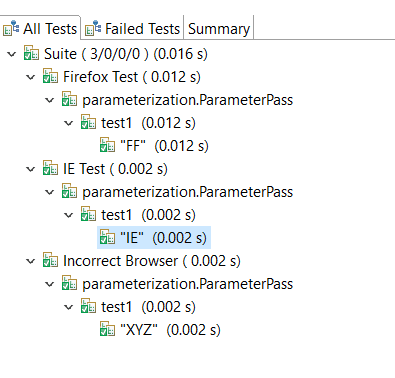395x378 pixels.
Task: Click the Firefox Test result icon
Action: 50,76
